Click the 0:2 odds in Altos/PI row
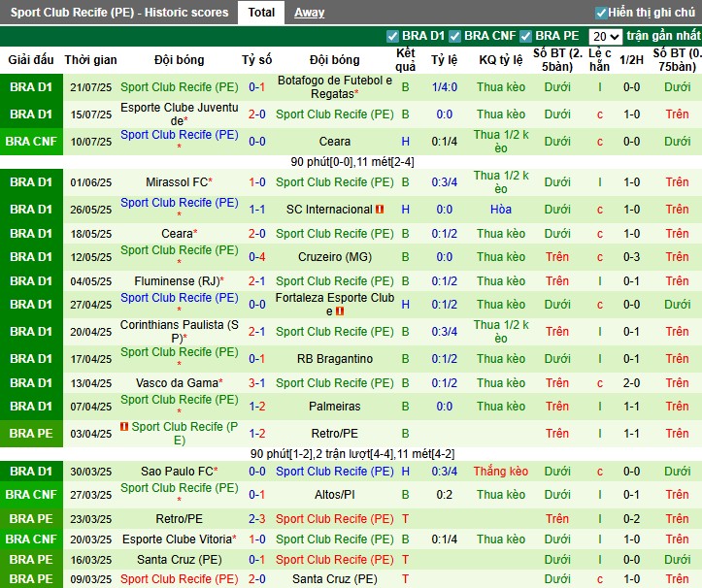This screenshot has height=588, width=702. tap(444, 495)
